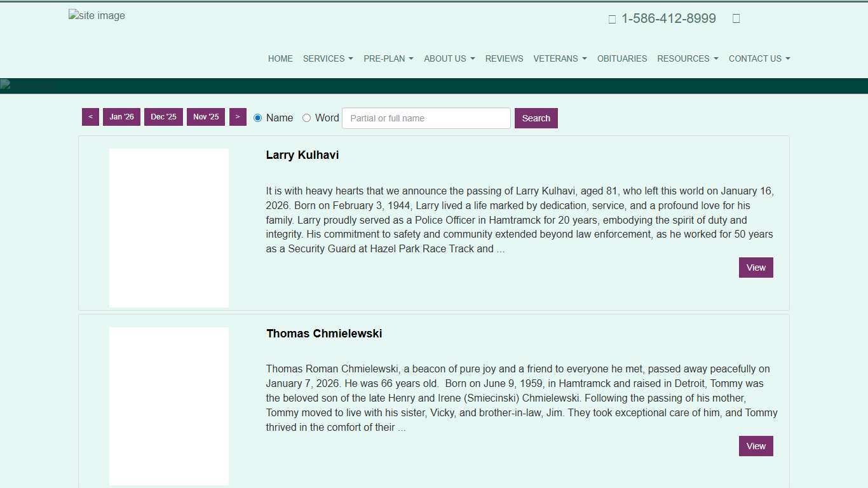The width and height of the screenshot is (868, 488).
Task: Expand the Services dropdown menu
Action: coord(328,58)
